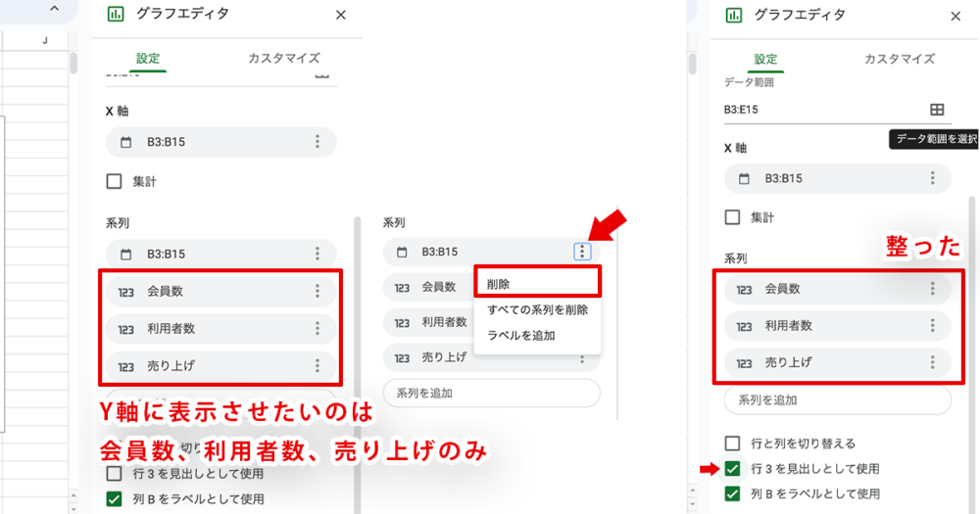Click the chart icon in the right グラフエディタ header

[734, 15]
